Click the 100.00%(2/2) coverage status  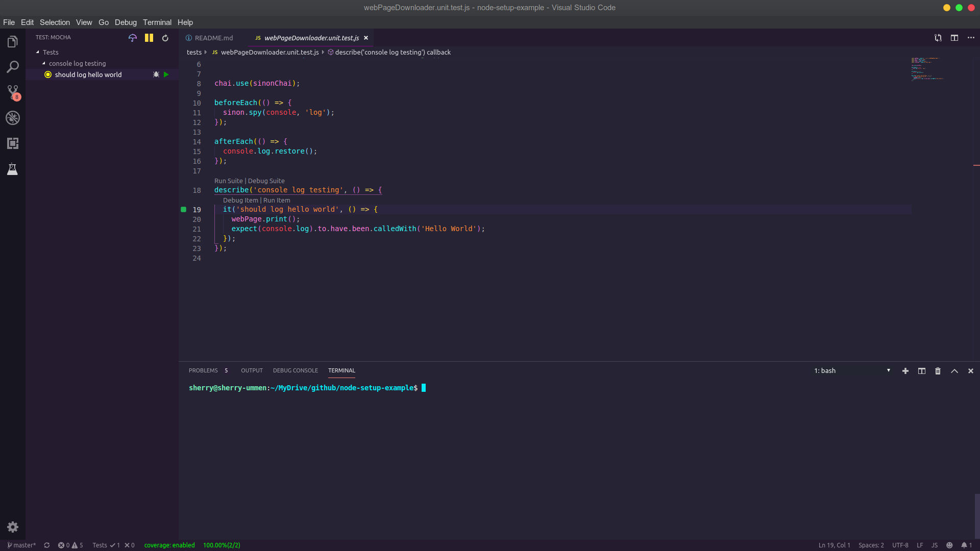click(222, 545)
